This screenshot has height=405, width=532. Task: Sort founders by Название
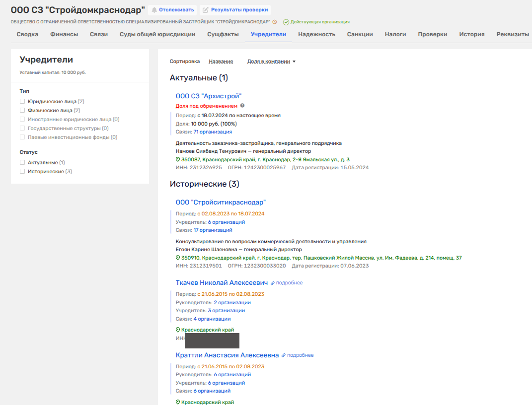[x=221, y=62]
